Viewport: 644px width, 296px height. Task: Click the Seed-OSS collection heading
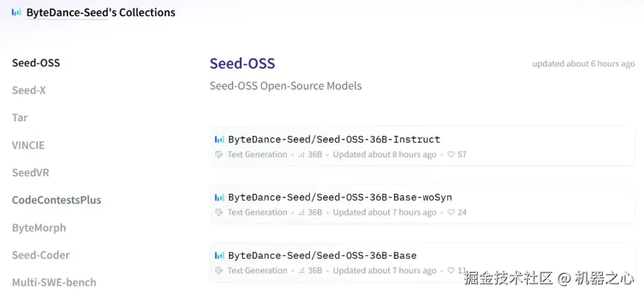click(x=242, y=64)
